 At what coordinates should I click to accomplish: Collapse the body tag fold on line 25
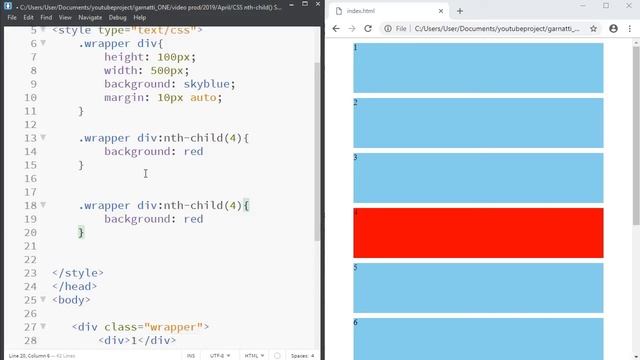click(x=43, y=300)
